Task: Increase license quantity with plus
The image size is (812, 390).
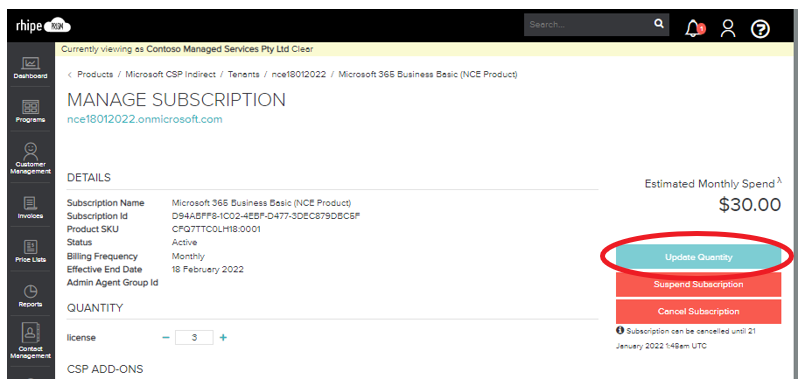Action: point(223,338)
